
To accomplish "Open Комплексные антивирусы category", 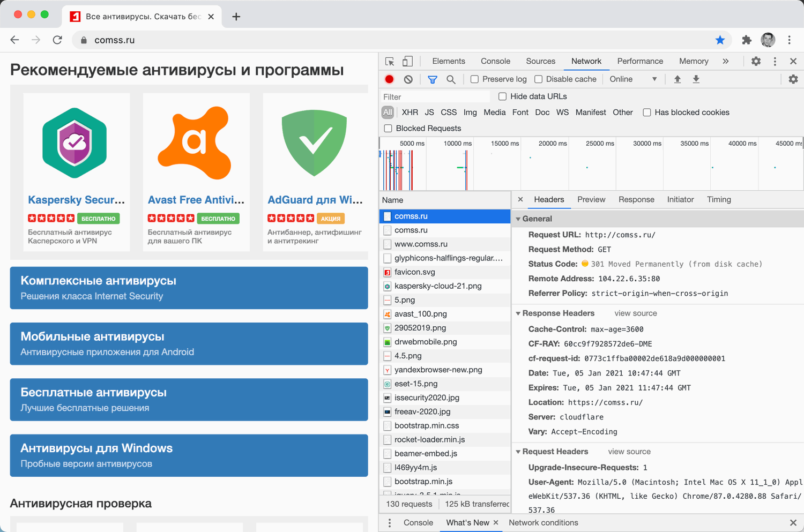I will point(189,288).
